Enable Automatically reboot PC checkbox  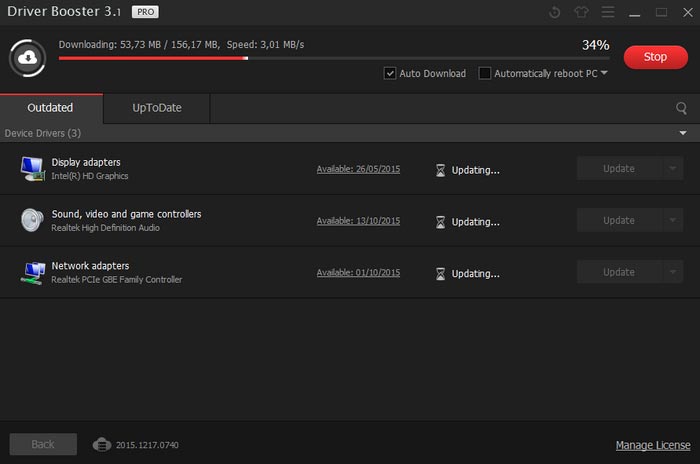(x=485, y=73)
